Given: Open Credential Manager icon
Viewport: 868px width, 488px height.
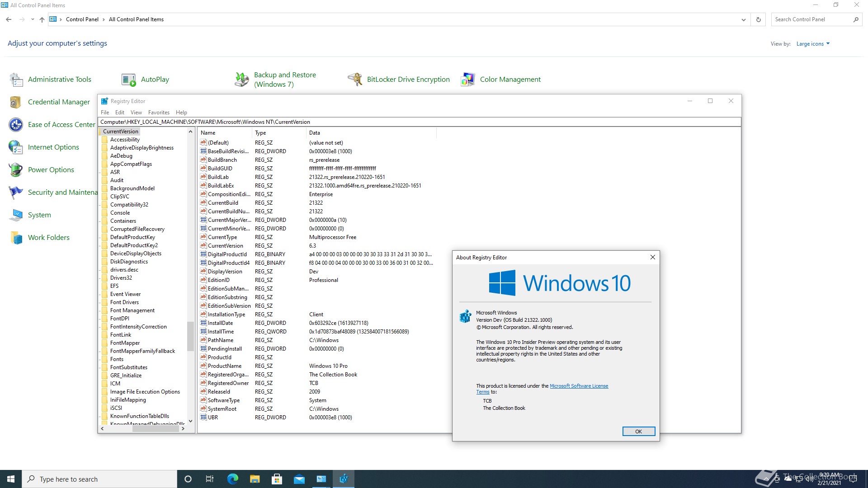Looking at the screenshot, I should [x=16, y=102].
